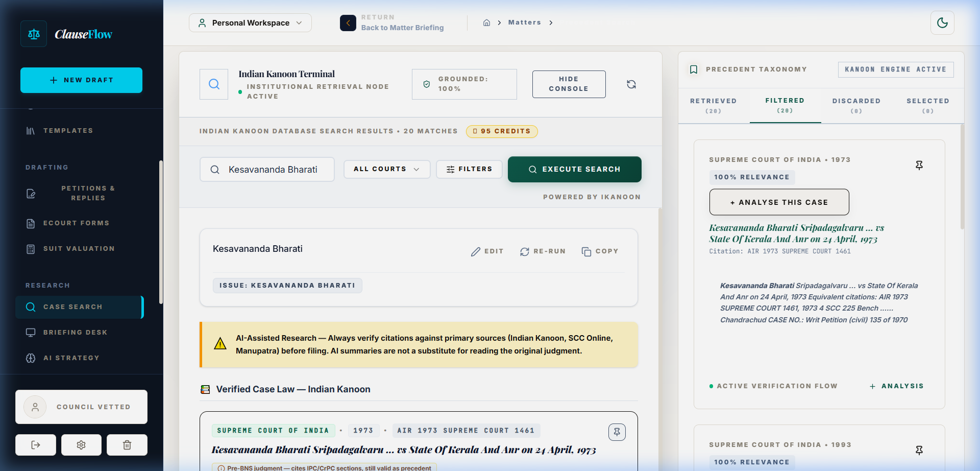Open search Filters
The width and height of the screenshot is (980, 471).
(469, 169)
